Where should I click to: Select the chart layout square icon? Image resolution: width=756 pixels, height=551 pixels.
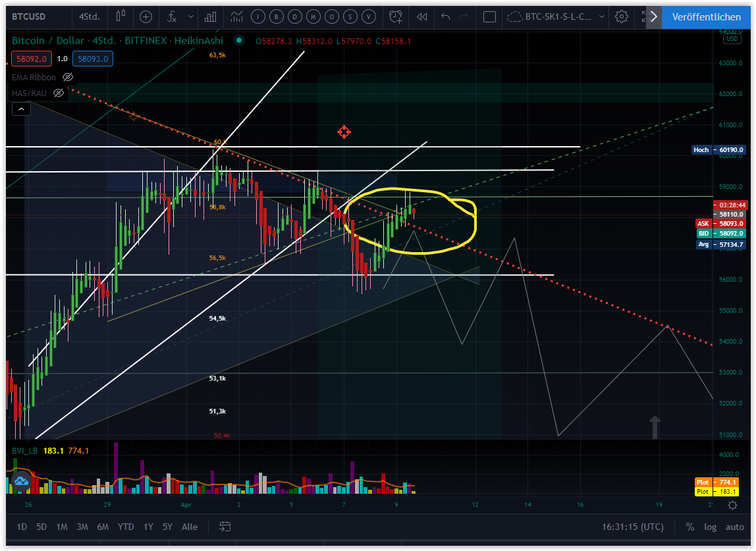(x=489, y=17)
